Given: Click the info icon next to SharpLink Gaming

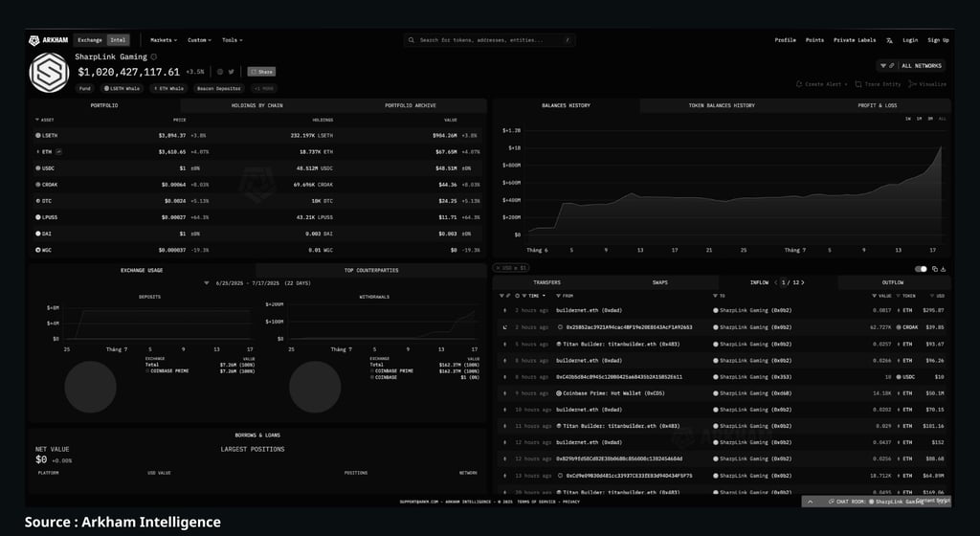Looking at the screenshot, I should pyautogui.click(x=154, y=56).
